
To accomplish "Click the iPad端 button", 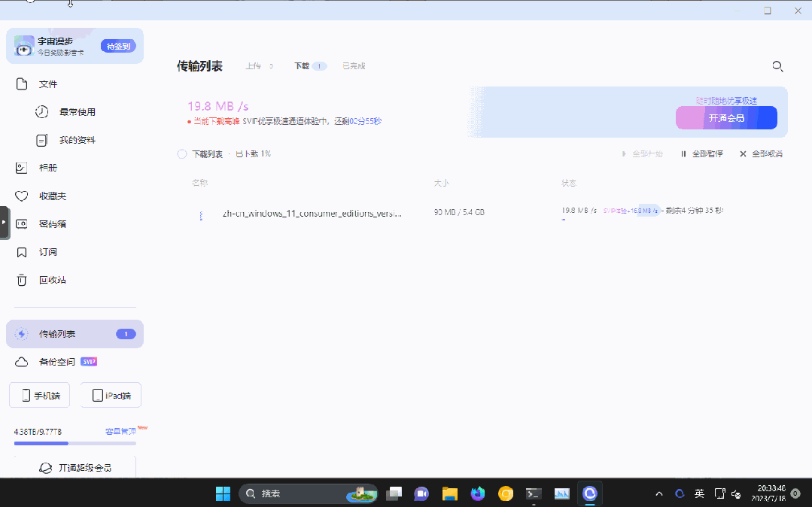I will (111, 395).
